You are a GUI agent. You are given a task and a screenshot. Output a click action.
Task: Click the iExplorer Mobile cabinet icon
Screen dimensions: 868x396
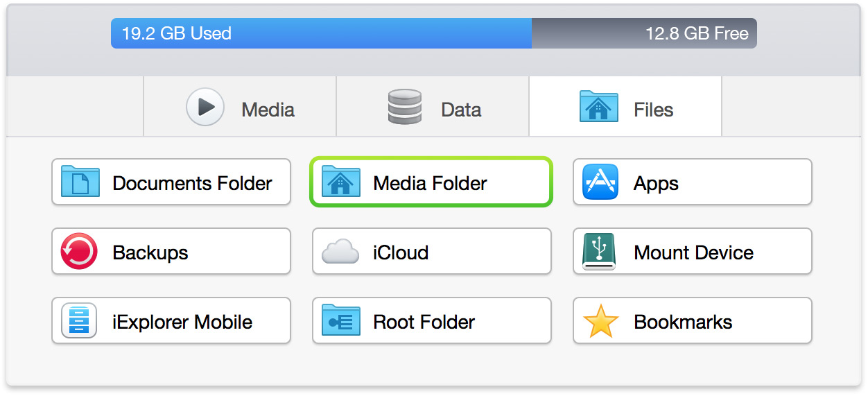[79, 321]
